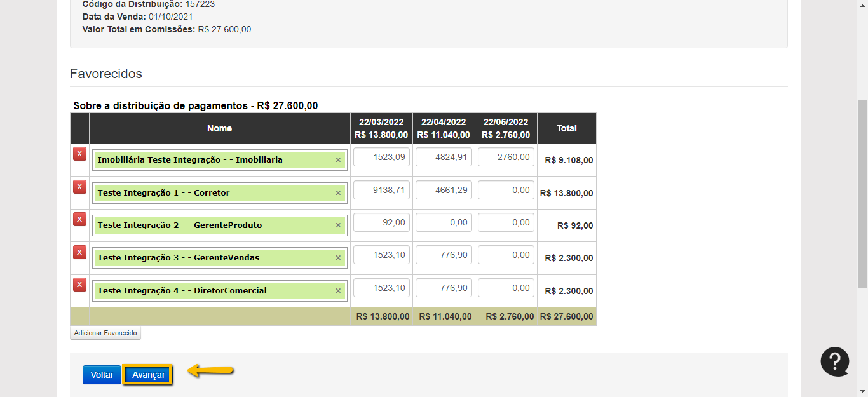868x397 pixels.
Task: Delete the Teste Integração 1 Corretor row
Action: coord(79,187)
